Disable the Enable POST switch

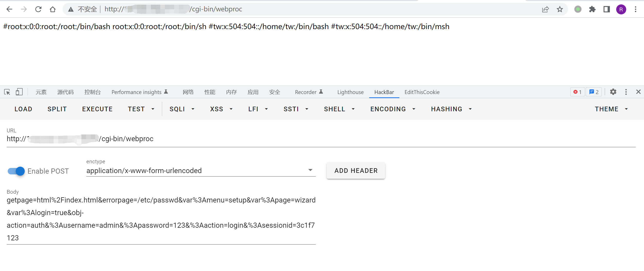pos(16,171)
